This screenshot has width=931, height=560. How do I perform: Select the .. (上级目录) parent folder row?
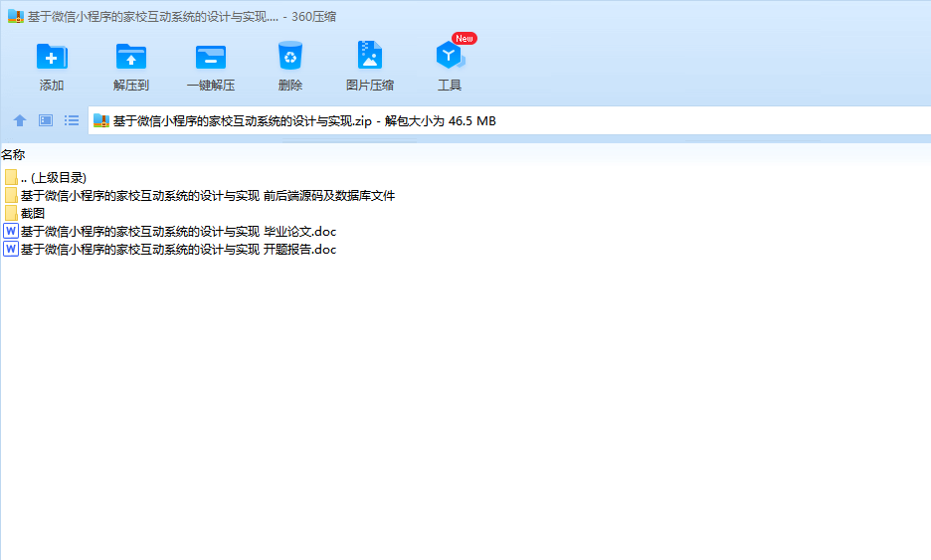click(x=45, y=178)
